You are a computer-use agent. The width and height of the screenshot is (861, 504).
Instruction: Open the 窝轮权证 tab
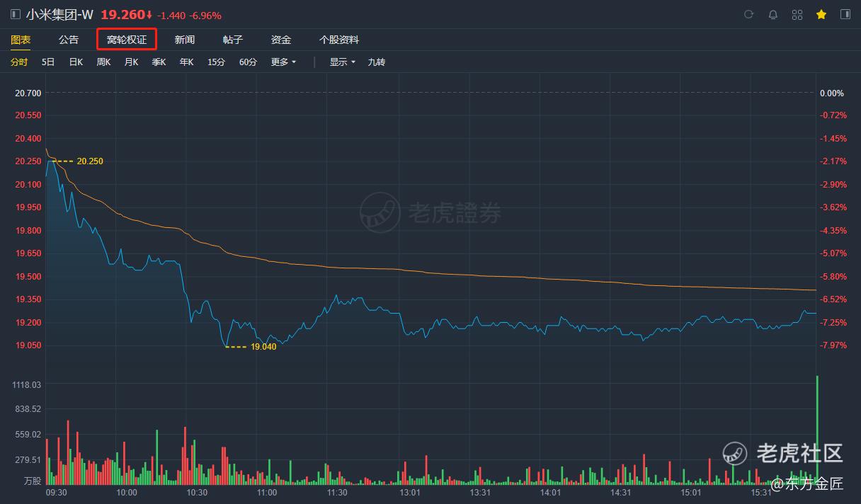127,40
